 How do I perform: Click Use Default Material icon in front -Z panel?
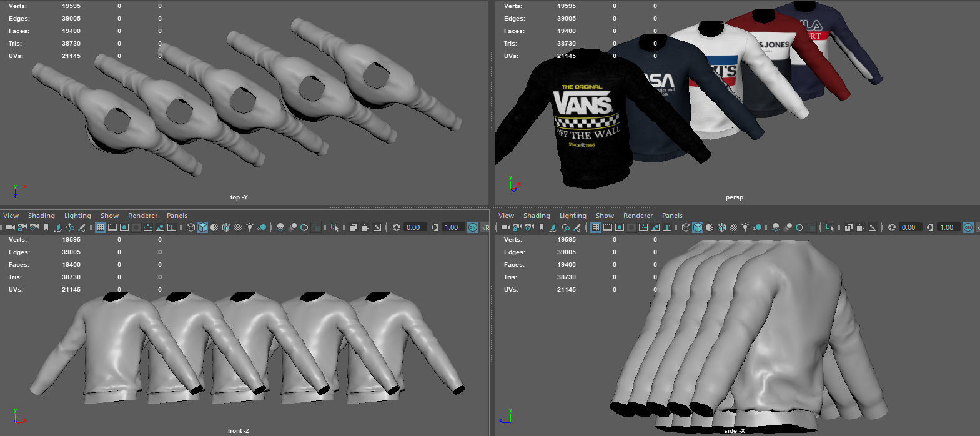tap(214, 227)
